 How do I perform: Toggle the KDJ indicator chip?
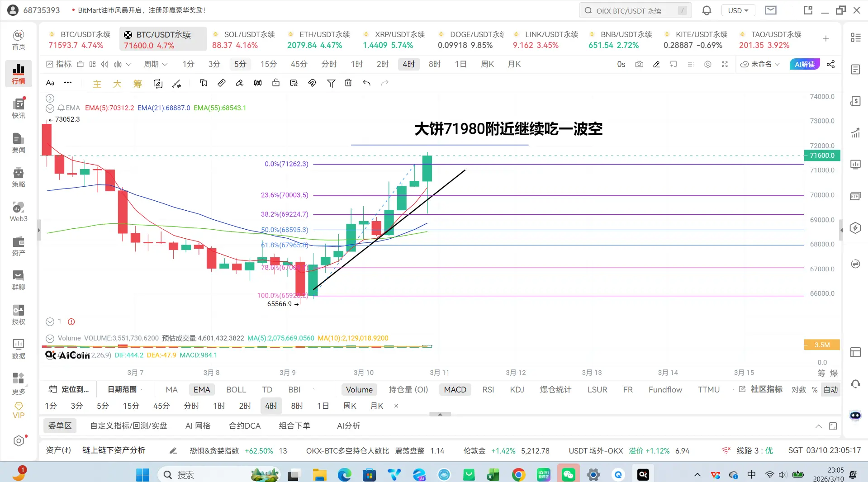click(517, 390)
